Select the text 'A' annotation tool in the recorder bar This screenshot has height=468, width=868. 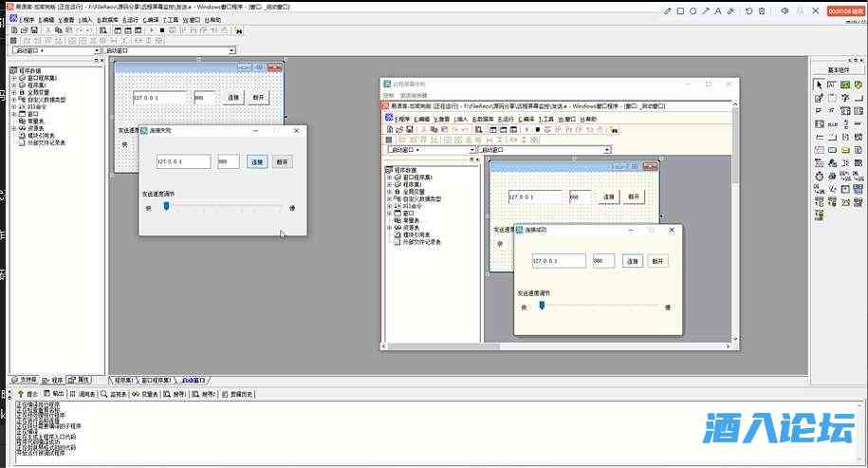pos(718,10)
